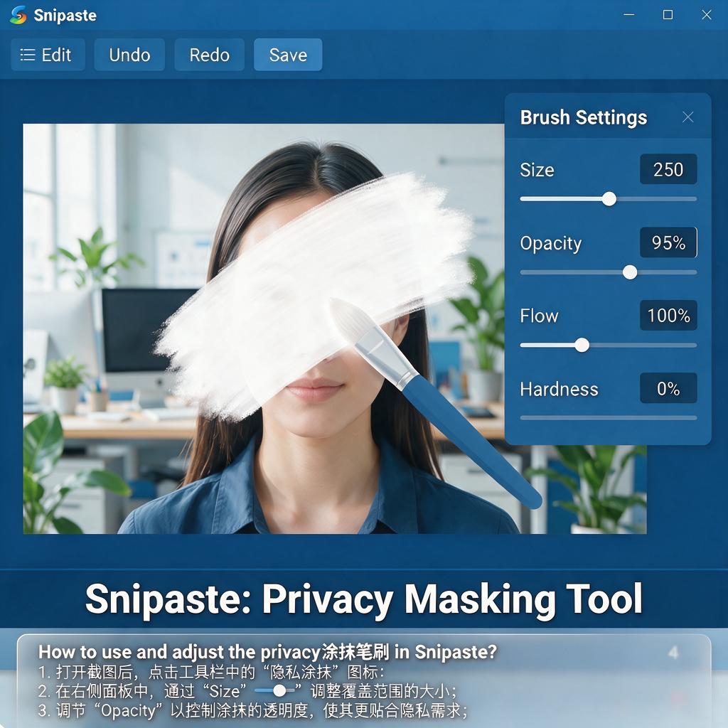Close the Snipaste window
This screenshot has width=728, height=728.
click(x=707, y=15)
